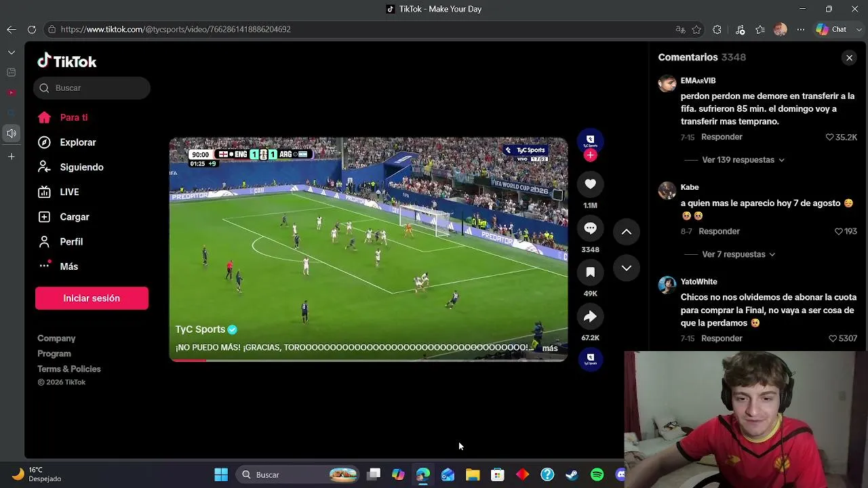Screen dimensions: 868x488
Task: Open the TyC Sports profile avatar above the like button
Action: (x=590, y=140)
